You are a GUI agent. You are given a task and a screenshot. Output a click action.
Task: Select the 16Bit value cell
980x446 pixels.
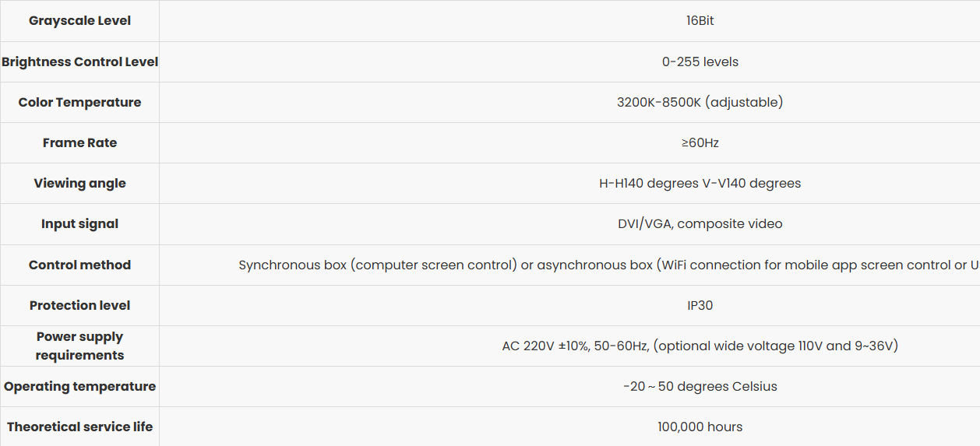click(x=700, y=21)
